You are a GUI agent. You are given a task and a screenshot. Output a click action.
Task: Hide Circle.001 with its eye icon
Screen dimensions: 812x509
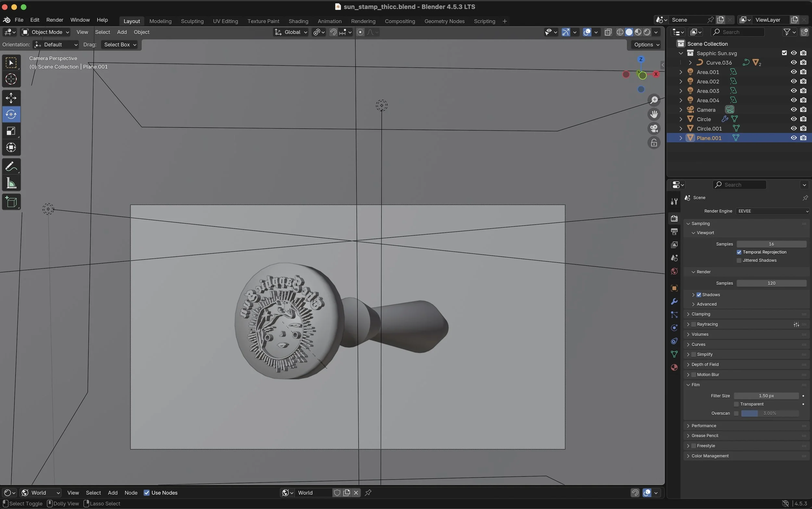[793, 129]
